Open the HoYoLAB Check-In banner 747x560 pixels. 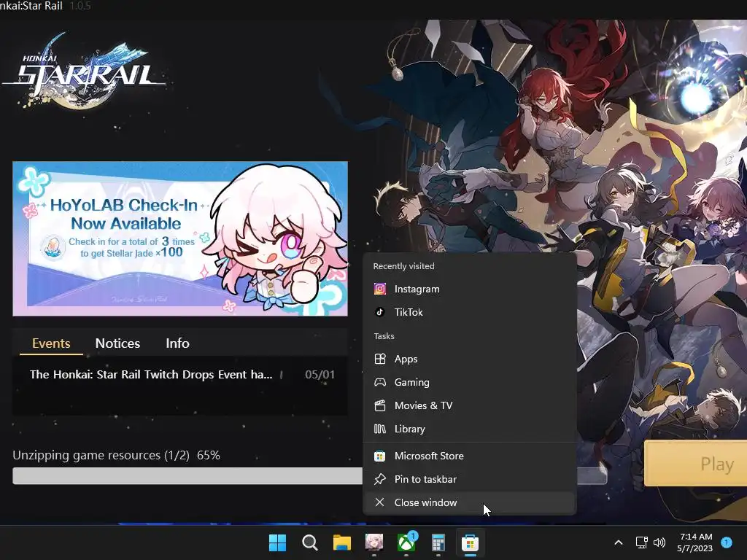pos(180,238)
